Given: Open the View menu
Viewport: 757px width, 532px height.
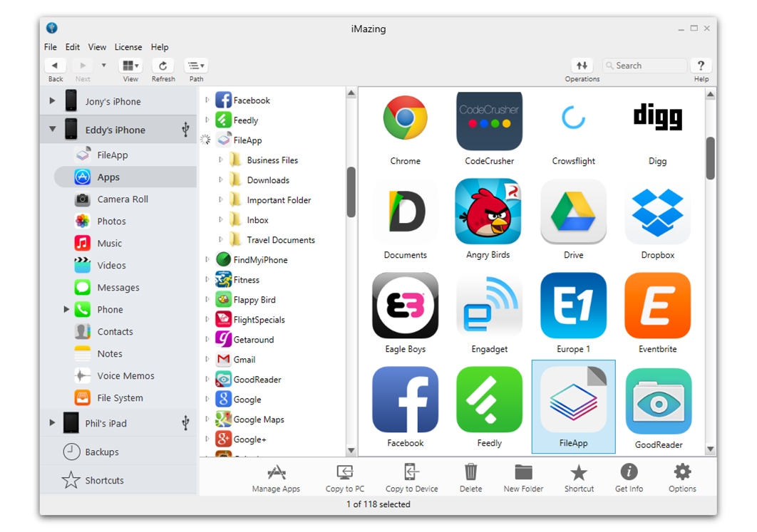Looking at the screenshot, I should (x=97, y=47).
